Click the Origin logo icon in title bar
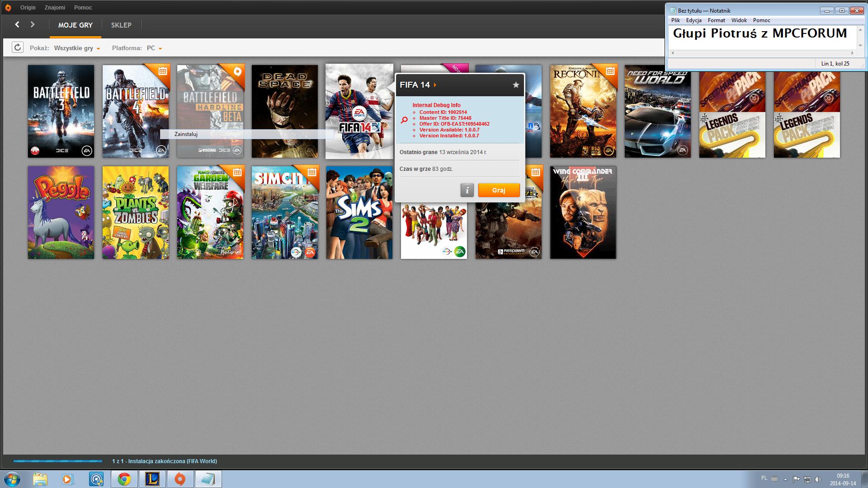This screenshot has width=868, height=488. pyautogui.click(x=8, y=7)
